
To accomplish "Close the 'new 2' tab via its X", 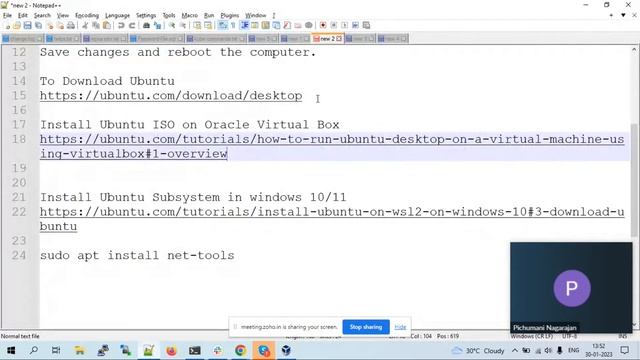I will [x=339, y=39].
